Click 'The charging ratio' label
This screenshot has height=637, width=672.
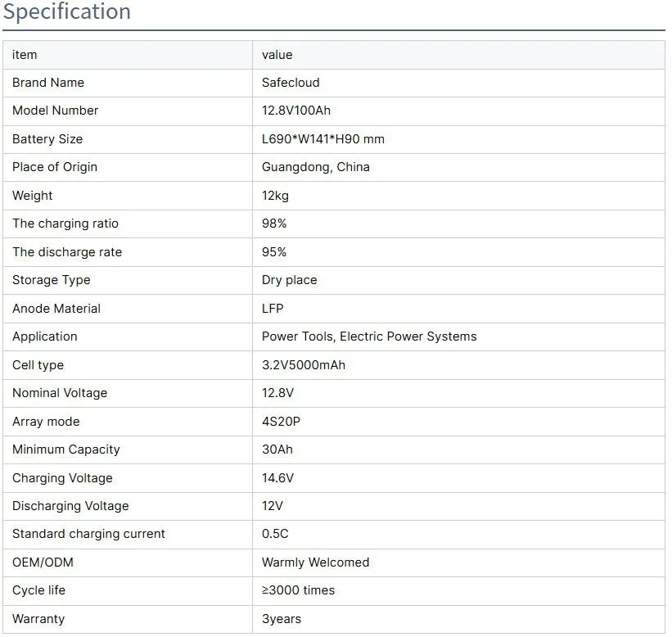(x=65, y=224)
